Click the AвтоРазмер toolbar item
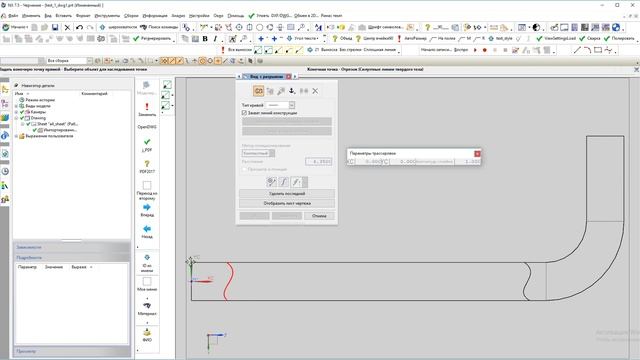The image size is (640, 360). (412, 38)
